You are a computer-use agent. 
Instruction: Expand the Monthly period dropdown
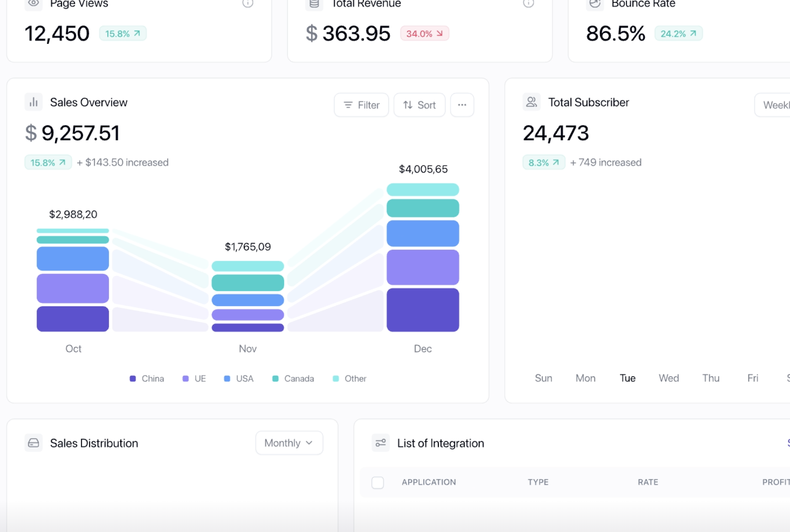click(289, 443)
